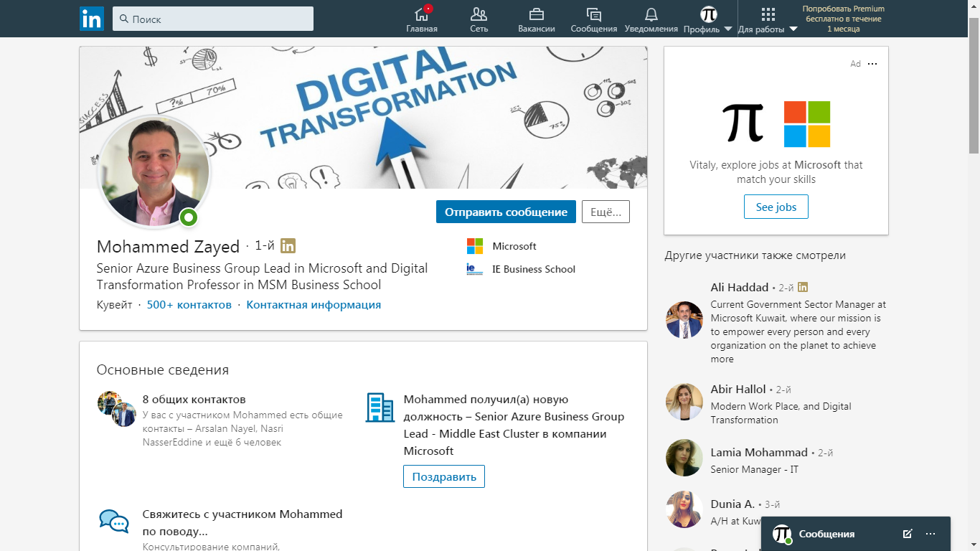Screen dimensions: 980x551
Task: Click the location text Кувейт
Action: [115, 305]
